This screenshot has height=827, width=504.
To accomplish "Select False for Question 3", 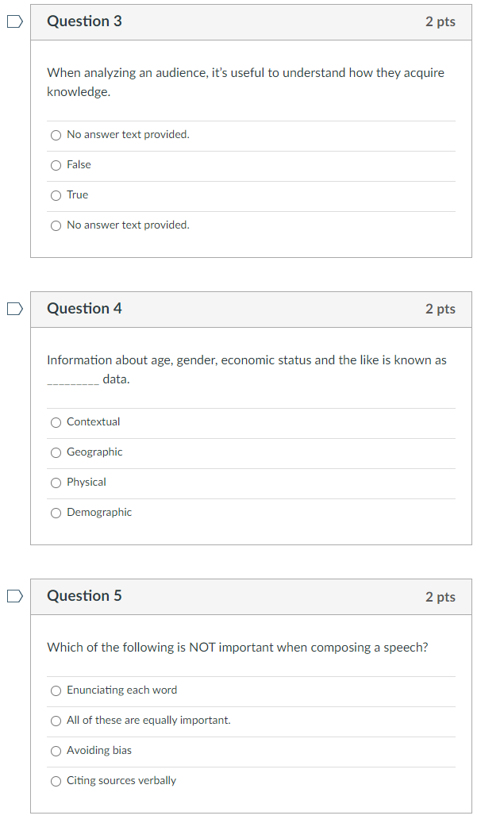I will 56,165.
